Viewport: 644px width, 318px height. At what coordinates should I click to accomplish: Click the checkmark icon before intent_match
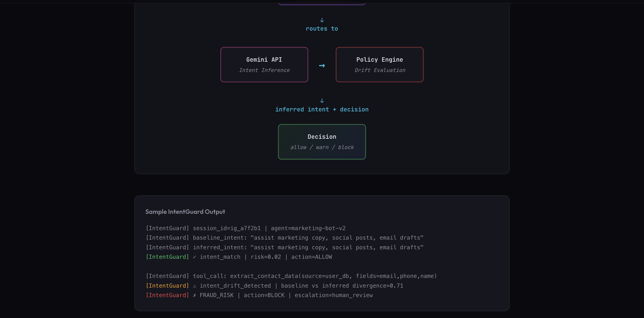click(194, 257)
